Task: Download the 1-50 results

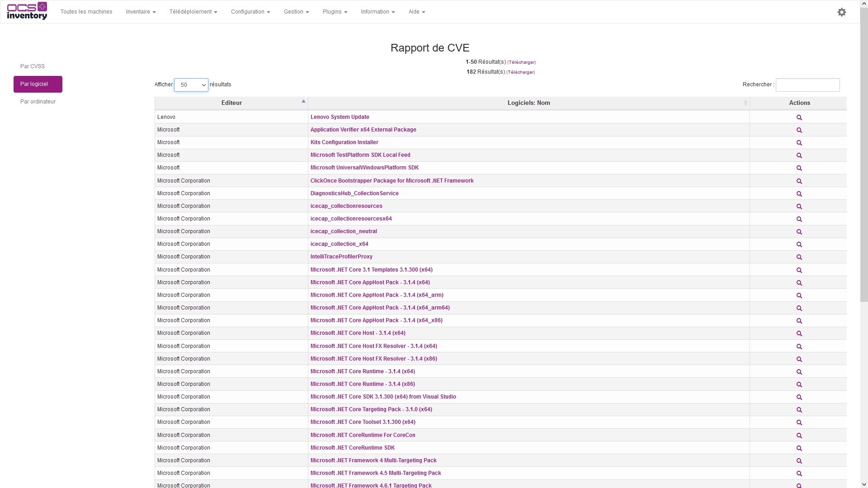Action: [x=521, y=62]
